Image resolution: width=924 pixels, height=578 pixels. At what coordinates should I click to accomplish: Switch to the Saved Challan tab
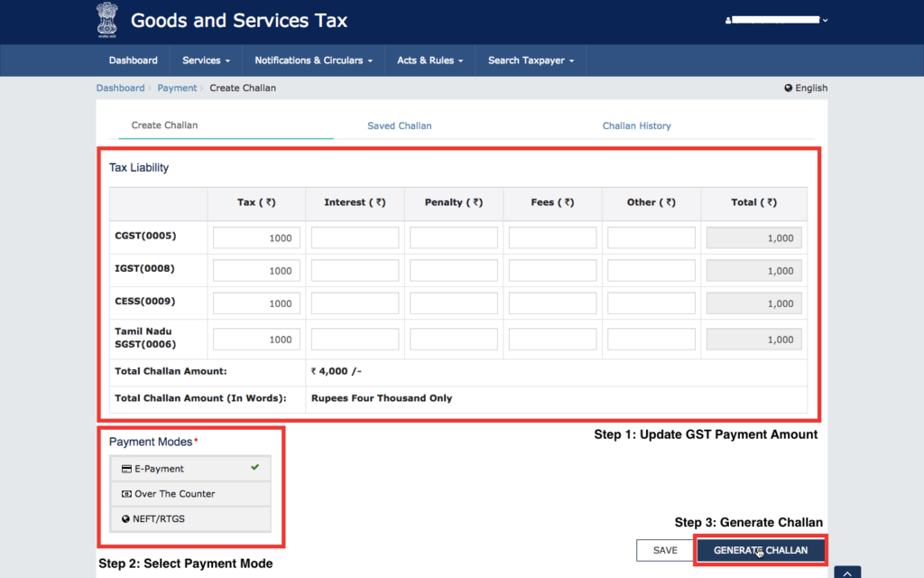[x=399, y=125]
